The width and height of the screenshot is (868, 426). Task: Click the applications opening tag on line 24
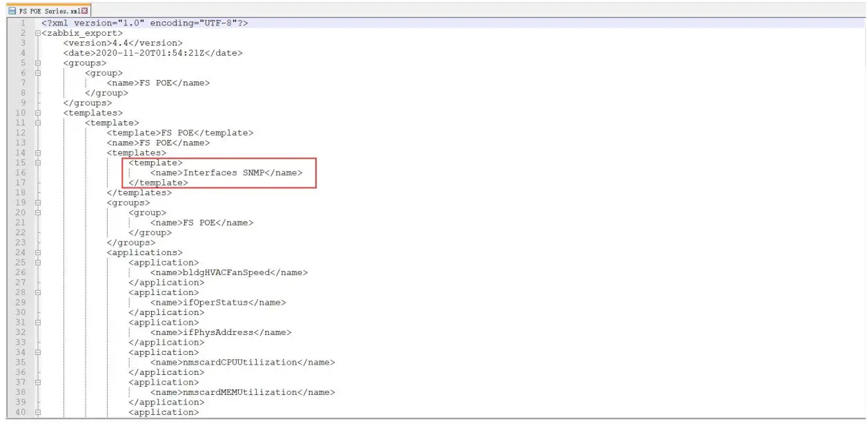145,253
